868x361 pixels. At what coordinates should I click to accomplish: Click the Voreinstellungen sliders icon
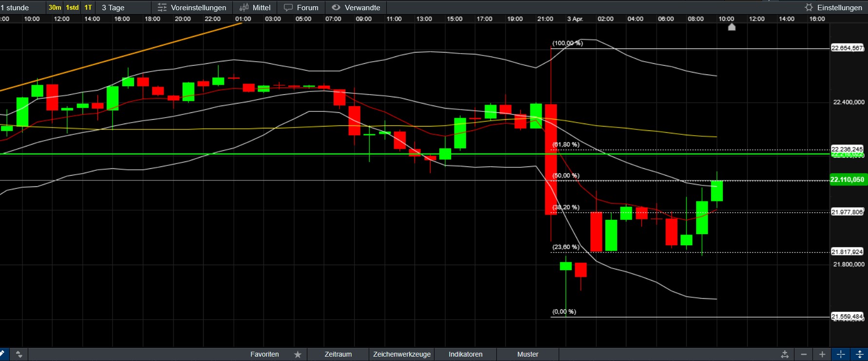tap(162, 7)
